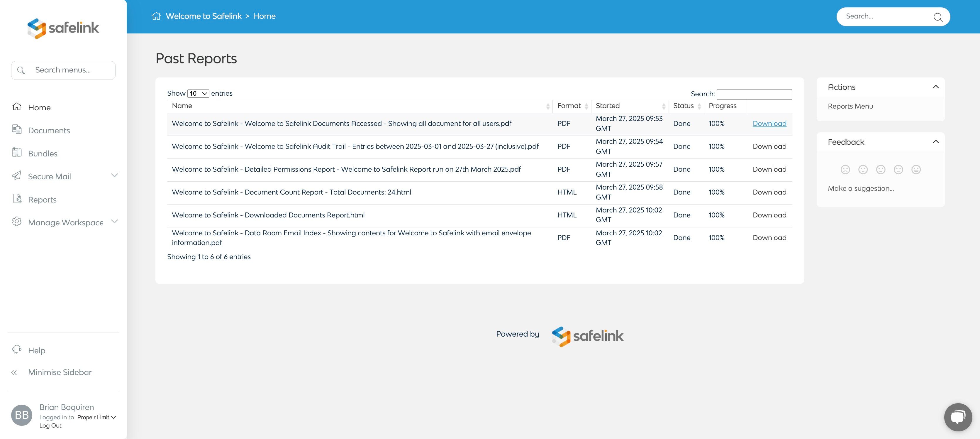Choose the neutral middle face feedback icon
The width and height of the screenshot is (980, 439).
pos(880,169)
